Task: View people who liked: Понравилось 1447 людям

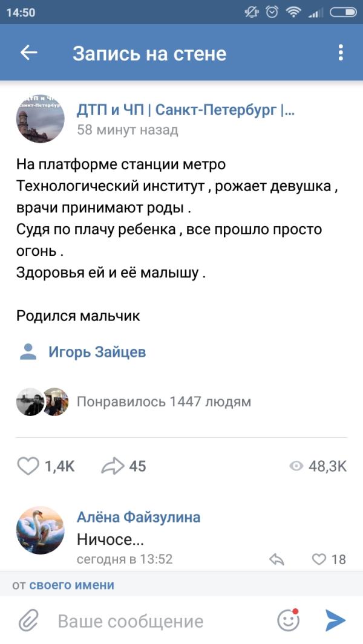Action: pos(163,402)
